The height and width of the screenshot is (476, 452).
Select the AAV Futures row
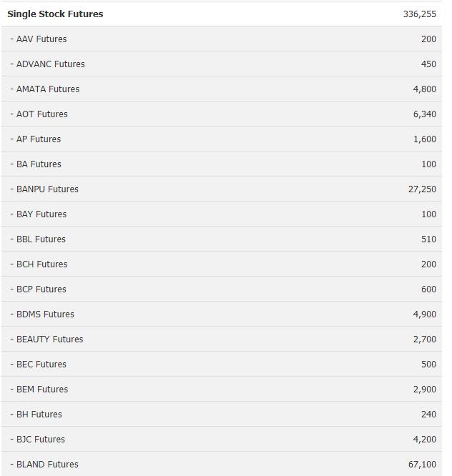click(41, 39)
